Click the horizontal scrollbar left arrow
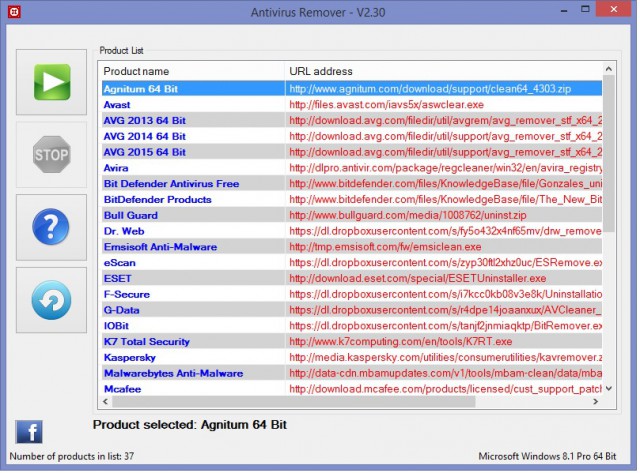This screenshot has height=473, width=640. pyautogui.click(x=106, y=402)
